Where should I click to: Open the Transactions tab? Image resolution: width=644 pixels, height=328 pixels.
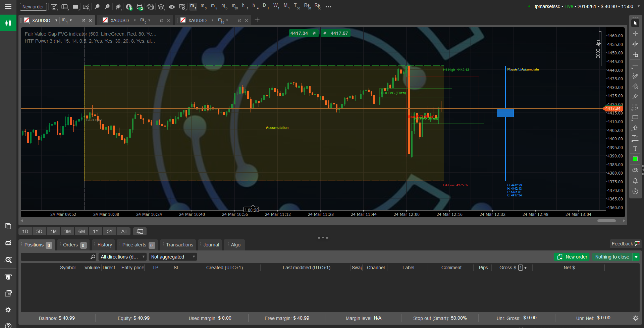[179, 245]
